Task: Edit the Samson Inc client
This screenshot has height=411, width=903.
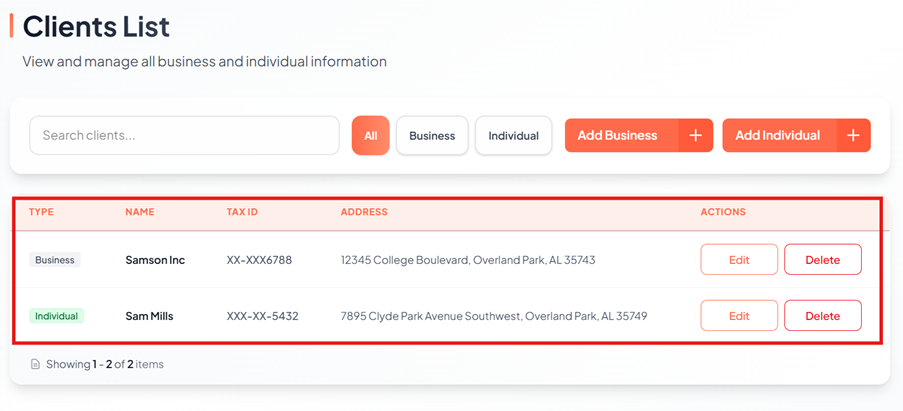Action: (739, 260)
